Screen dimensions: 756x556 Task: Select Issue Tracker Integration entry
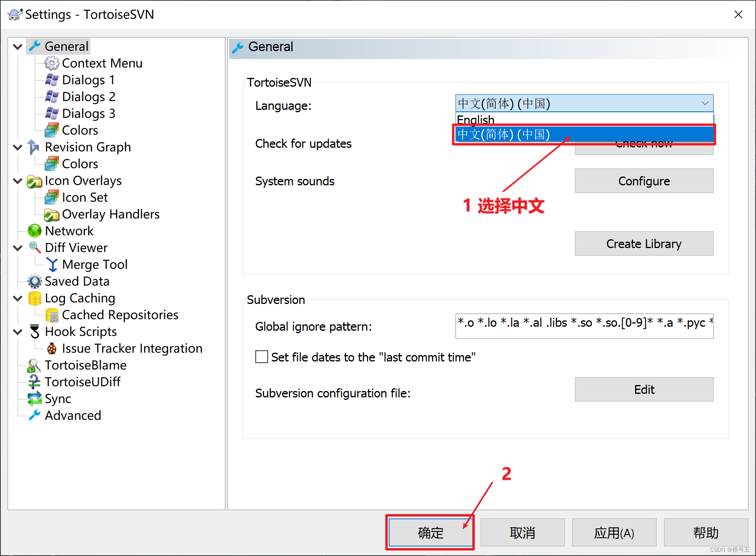click(x=132, y=348)
